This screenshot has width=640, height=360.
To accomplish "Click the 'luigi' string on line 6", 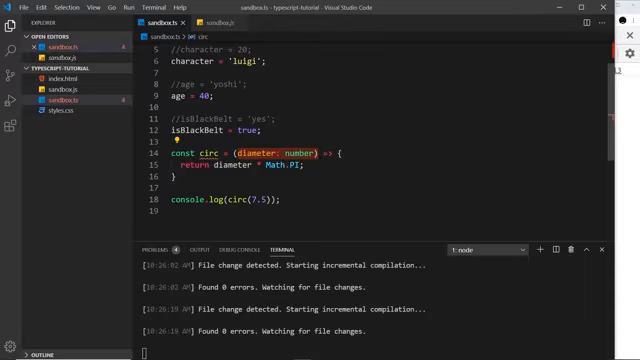I will 244,61.
